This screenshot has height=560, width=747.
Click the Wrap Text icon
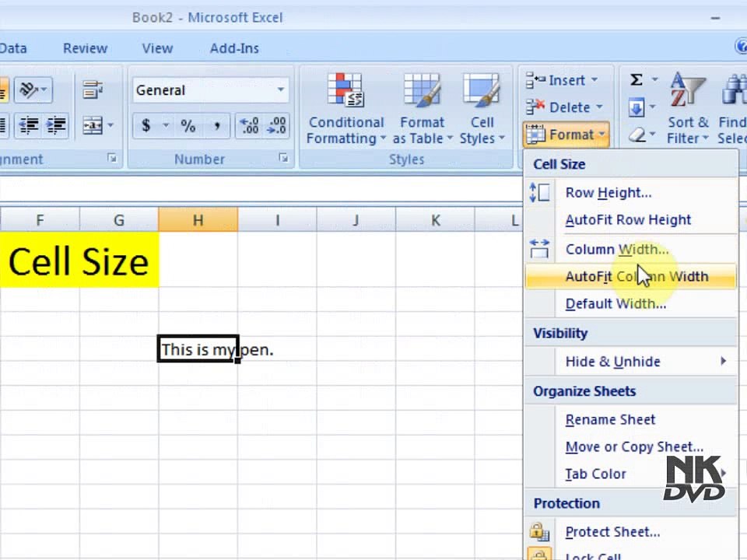click(x=93, y=89)
